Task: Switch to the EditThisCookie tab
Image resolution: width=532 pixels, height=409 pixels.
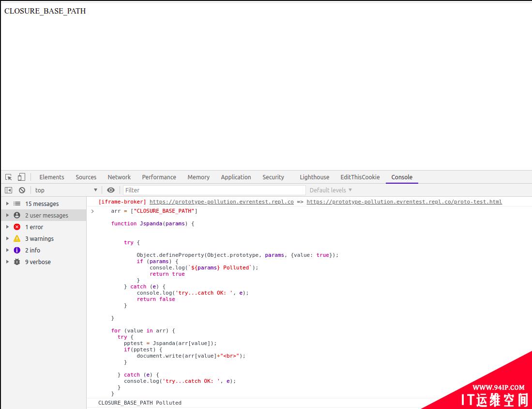Action: coord(360,177)
